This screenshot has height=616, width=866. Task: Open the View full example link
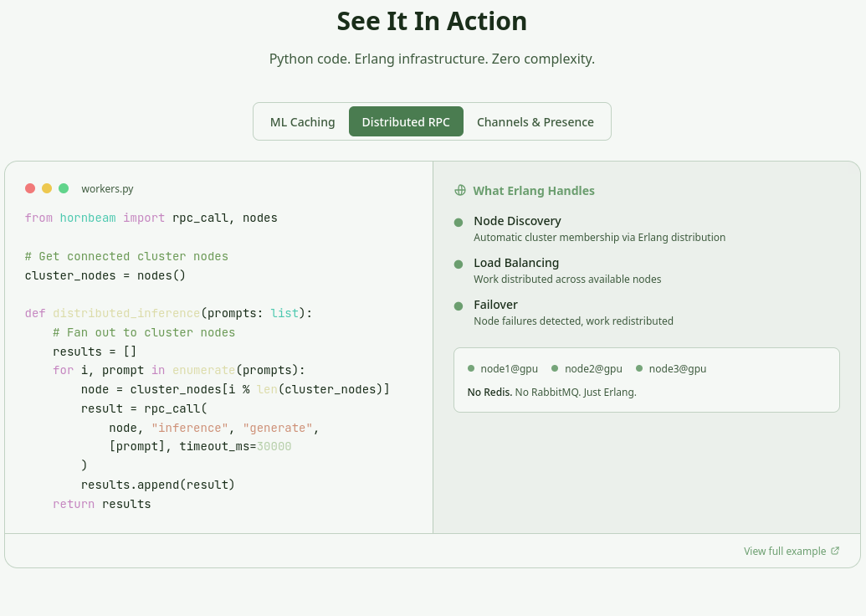pos(785,551)
